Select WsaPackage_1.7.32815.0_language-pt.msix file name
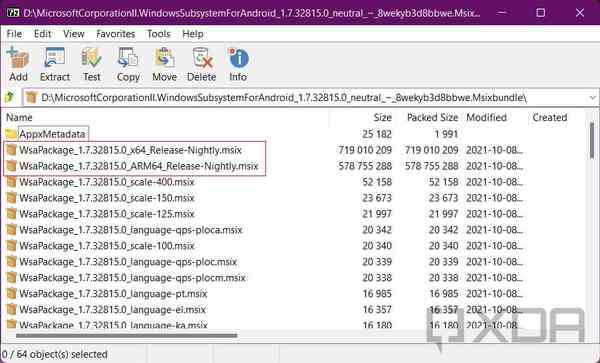The image size is (600, 363). click(x=113, y=294)
